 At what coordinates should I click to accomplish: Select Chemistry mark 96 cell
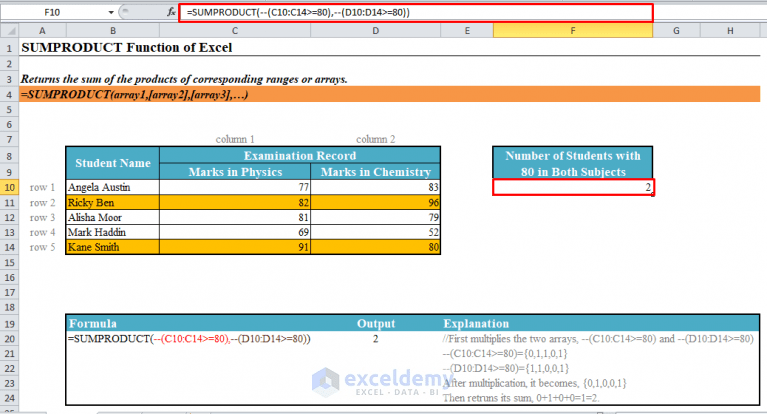[x=376, y=203]
